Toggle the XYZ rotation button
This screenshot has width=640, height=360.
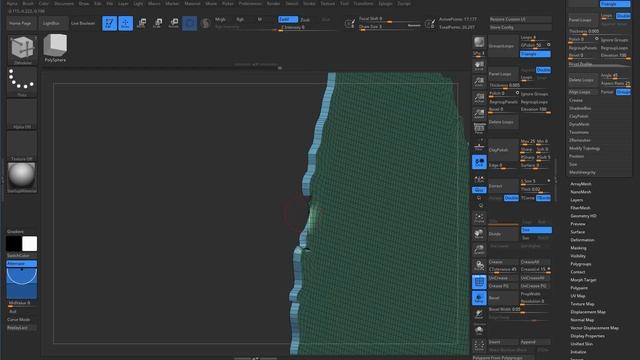(x=479, y=190)
